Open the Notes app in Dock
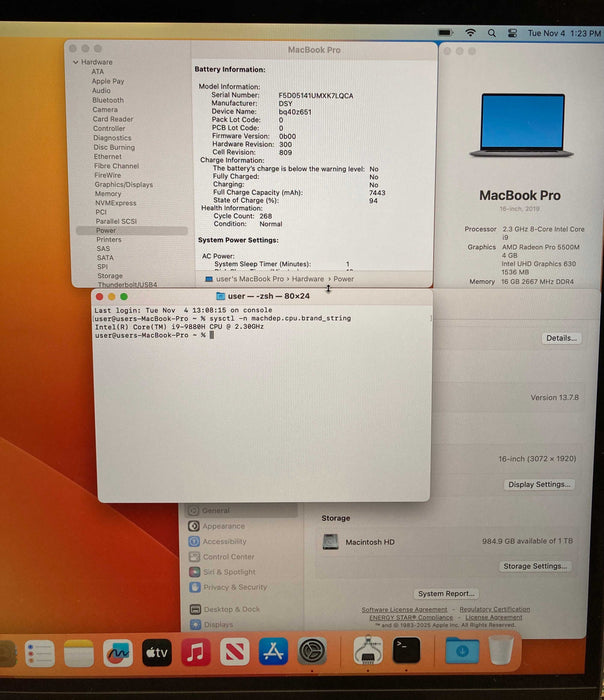604x700 pixels. pyautogui.click(x=79, y=653)
